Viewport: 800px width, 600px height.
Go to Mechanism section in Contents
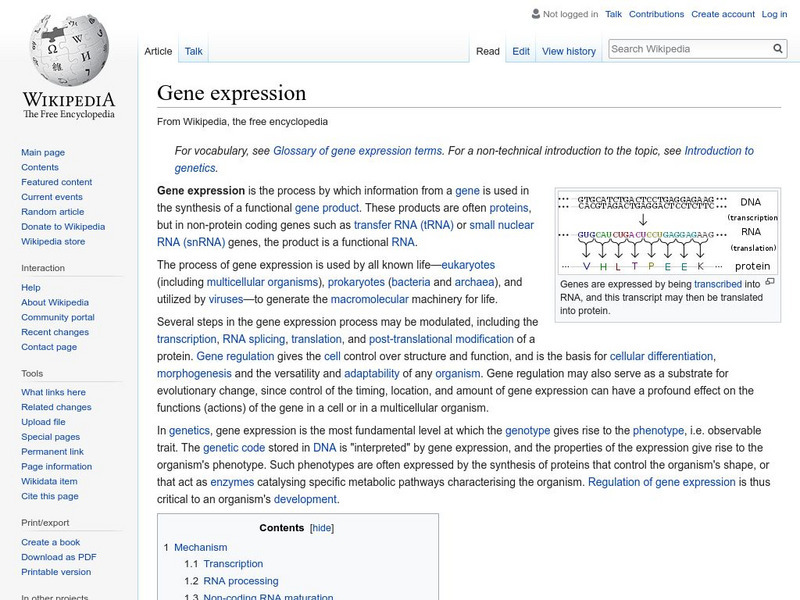[x=200, y=547]
